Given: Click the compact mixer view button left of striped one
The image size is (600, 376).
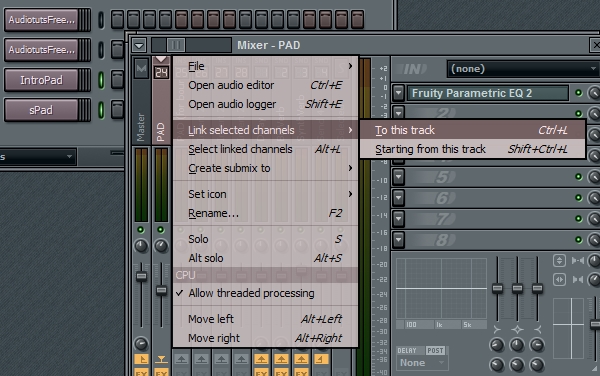Looking at the screenshot, I should [x=159, y=45].
